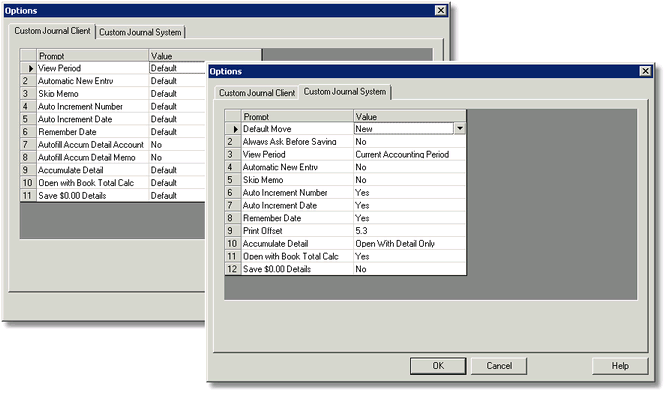Click Default value for Save $0.00 Details in back window
This screenshot has width=666, height=393.
tap(178, 195)
